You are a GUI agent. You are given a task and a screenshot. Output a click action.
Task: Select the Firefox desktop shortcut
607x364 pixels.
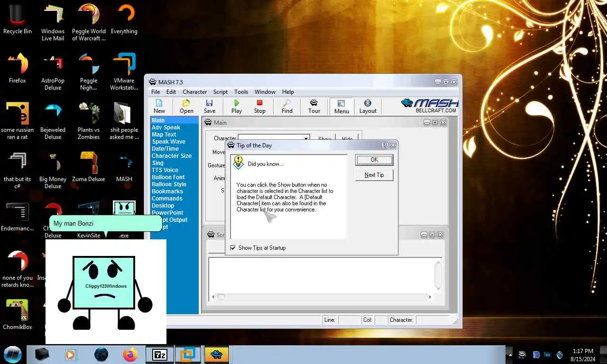18,68
